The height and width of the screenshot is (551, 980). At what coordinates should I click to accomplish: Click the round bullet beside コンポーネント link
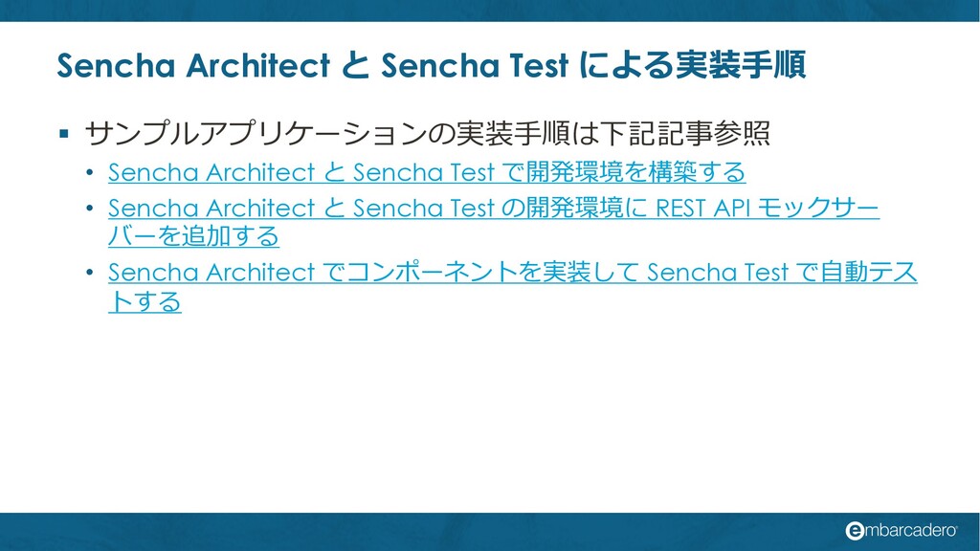(x=90, y=272)
